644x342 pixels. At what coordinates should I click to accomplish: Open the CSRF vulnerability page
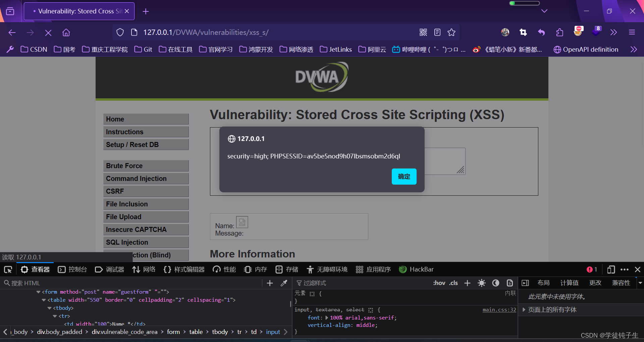coord(146,191)
